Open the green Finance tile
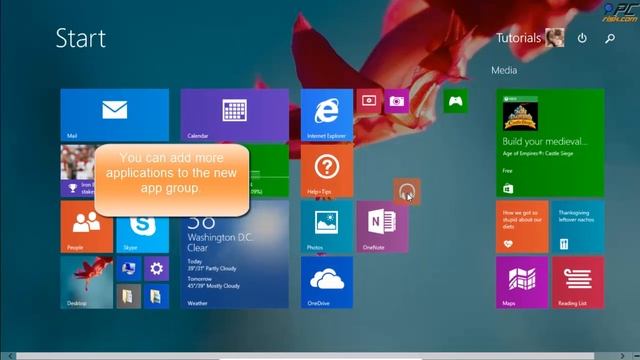This screenshot has height=360, width=640. [x=269, y=171]
